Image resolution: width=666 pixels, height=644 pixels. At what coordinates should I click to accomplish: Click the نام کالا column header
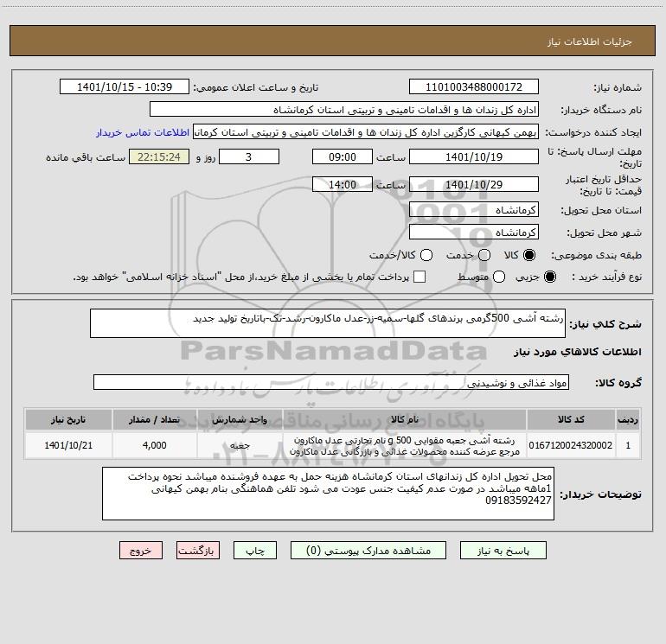point(405,419)
